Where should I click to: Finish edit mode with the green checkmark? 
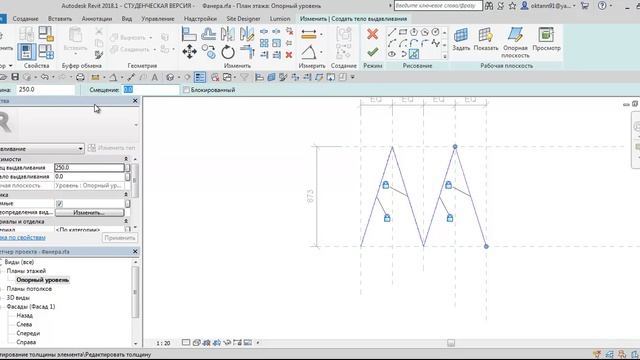[x=372, y=52]
